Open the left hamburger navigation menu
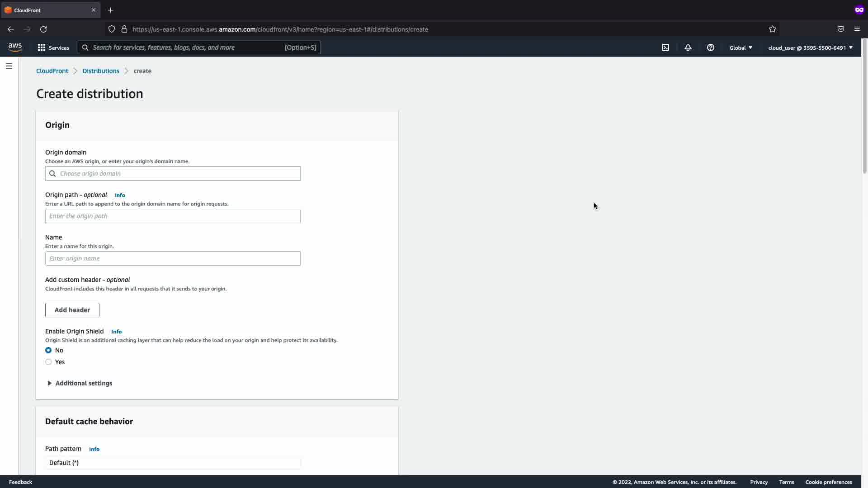868x488 pixels. pyautogui.click(x=9, y=66)
